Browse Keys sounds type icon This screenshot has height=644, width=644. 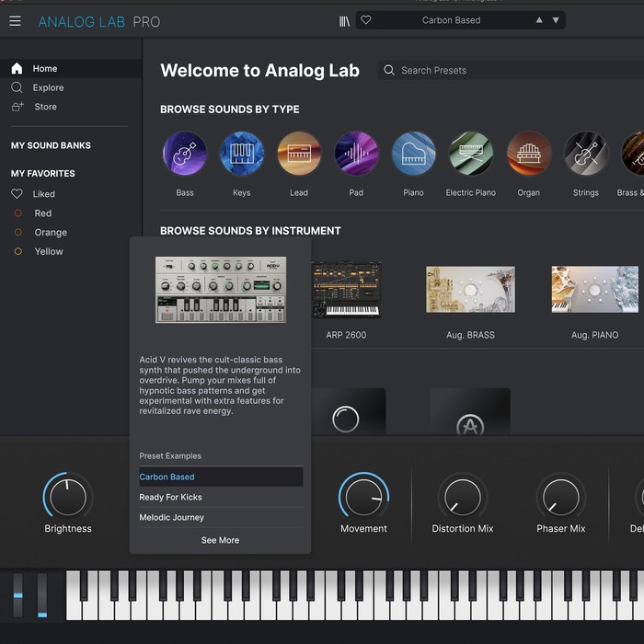click(x=242, y=154)
